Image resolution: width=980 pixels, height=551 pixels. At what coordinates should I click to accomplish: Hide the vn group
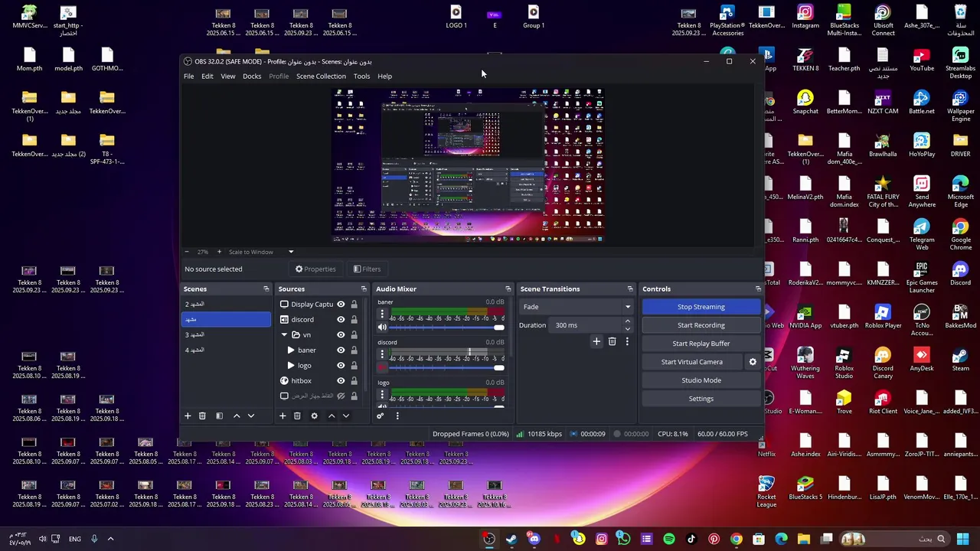[x=341, y=334]
